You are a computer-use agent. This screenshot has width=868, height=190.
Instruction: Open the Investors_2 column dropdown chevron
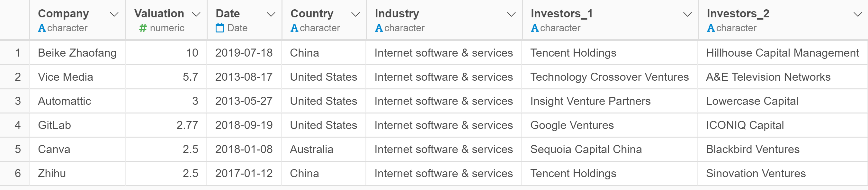click(x=857, y=14)
